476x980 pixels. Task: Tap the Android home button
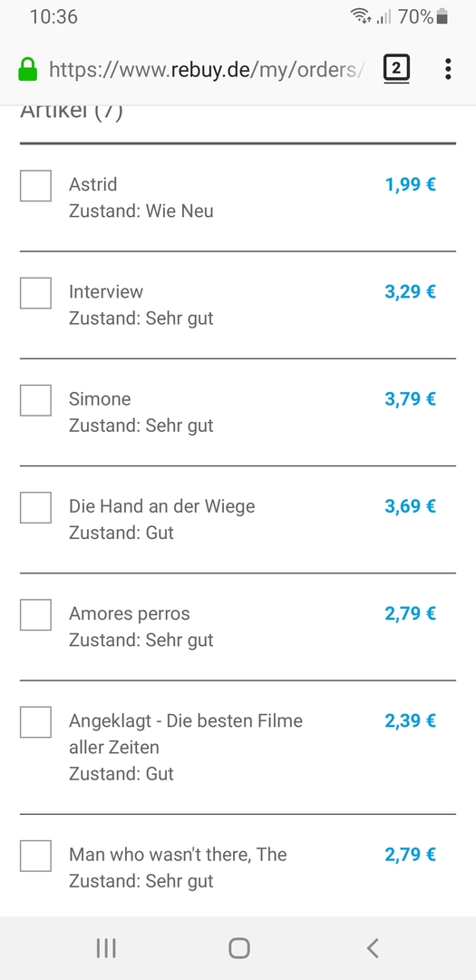point(238,948)
